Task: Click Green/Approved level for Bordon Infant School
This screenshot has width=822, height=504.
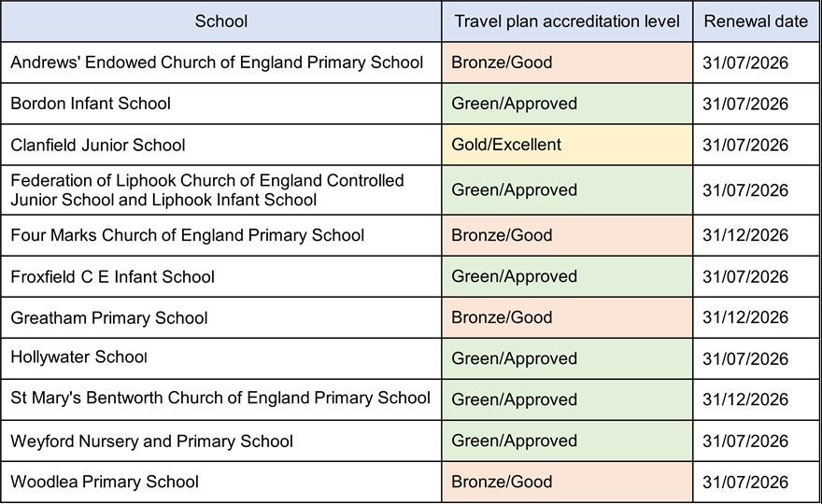Action: [x=514, y=104]
